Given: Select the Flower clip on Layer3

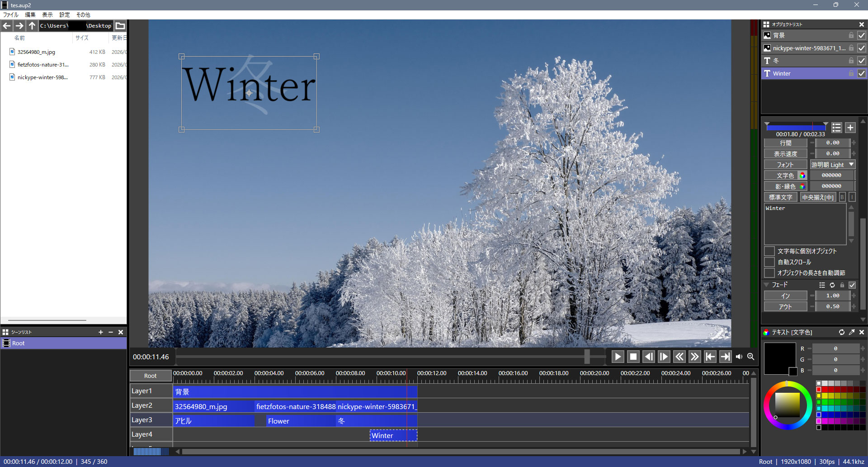Looking at the screenshot, I should 300,421.
